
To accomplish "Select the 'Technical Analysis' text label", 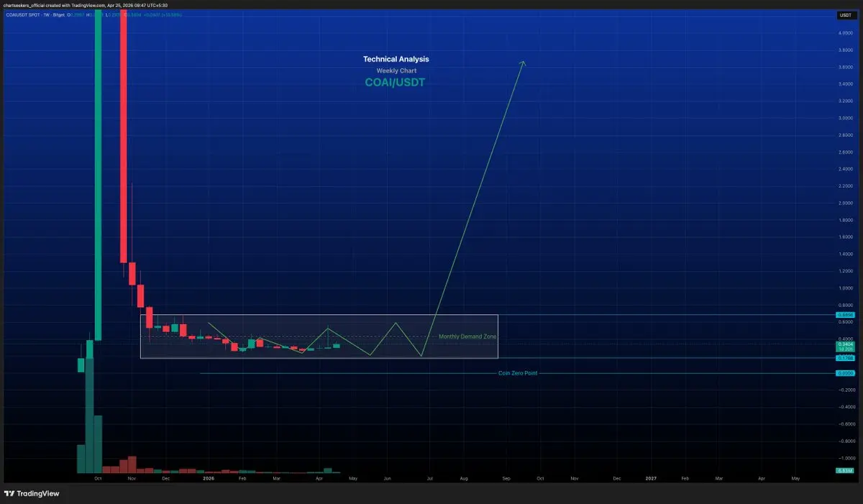I will tap(397, 59).
